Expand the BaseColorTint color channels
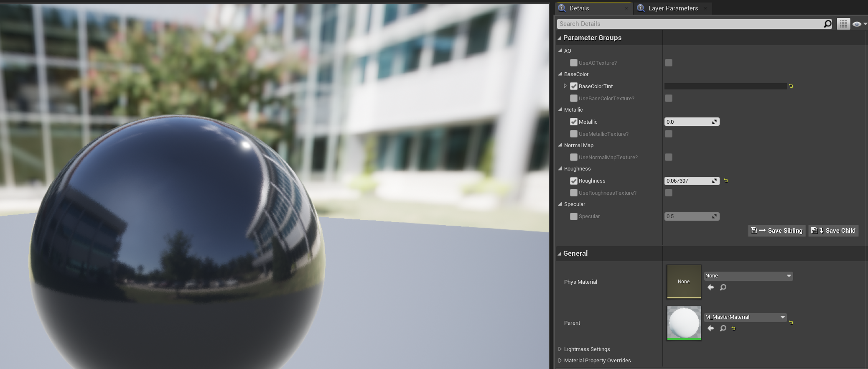Image resolution: width=868 pixels, height=369 pixels. [x=565, y=86]
